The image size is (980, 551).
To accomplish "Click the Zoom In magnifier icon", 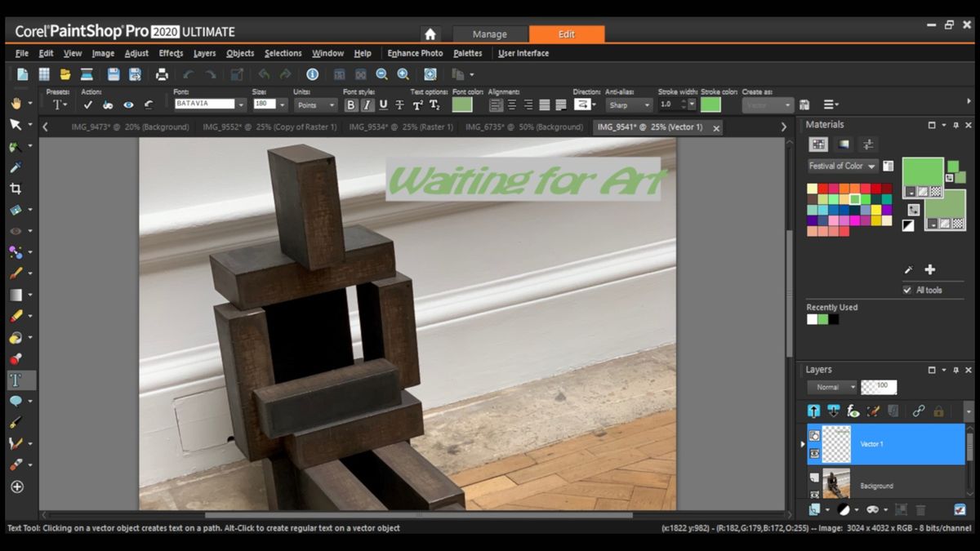I will tap(403, 74).
